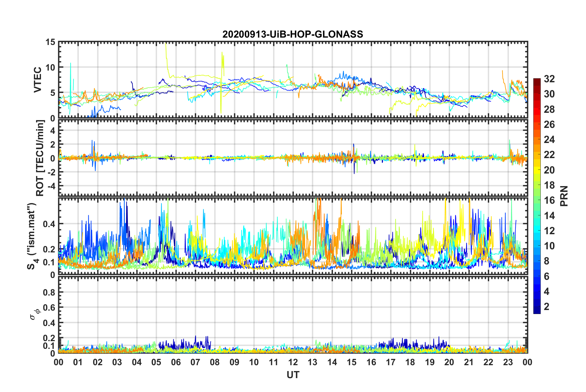586x392 pixels.
Task: Click the 14 label on the PRN colorbar
Action: pyautogui.click(x=549, y=216)
